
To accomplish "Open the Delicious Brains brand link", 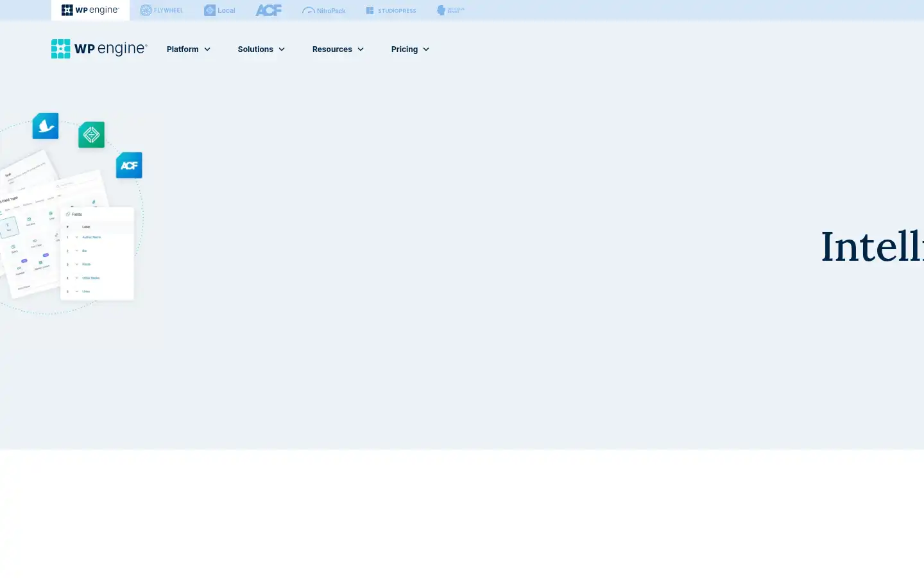I will tap(450, 10).
